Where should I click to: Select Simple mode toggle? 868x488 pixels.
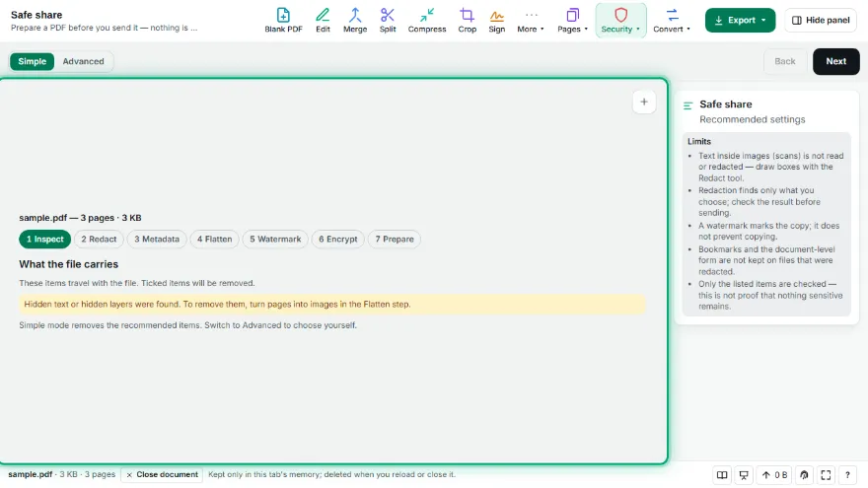33,61
